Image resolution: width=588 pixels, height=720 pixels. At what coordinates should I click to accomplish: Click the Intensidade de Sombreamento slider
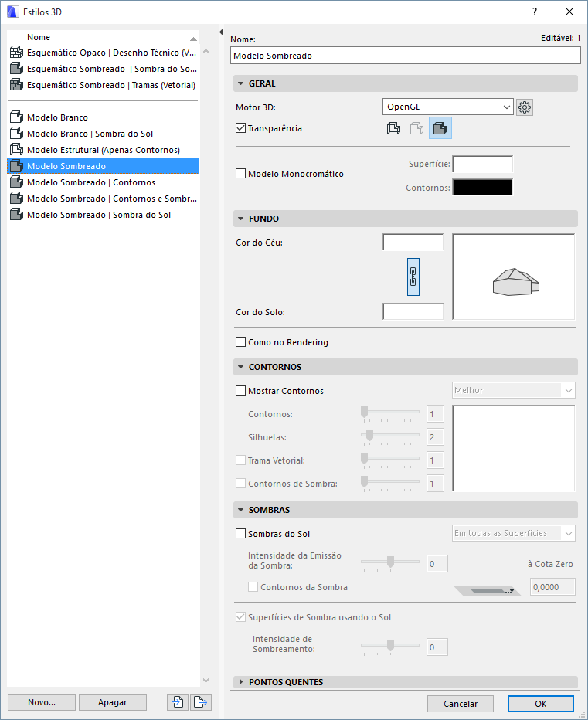tap(390, 647)
